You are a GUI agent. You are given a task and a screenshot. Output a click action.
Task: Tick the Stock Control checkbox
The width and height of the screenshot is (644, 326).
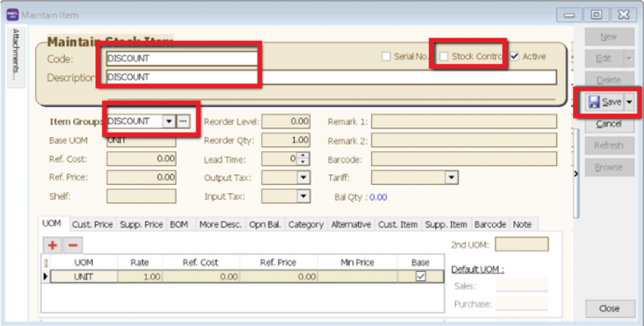444,57
